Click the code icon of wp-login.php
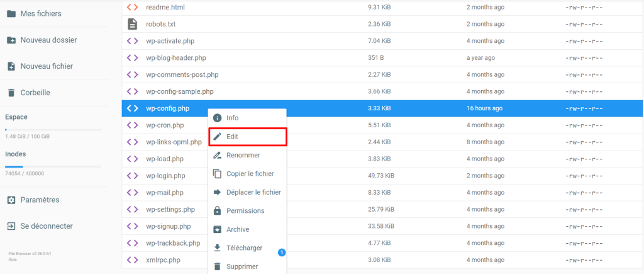 pyautogui.click(x=132, y=176)
